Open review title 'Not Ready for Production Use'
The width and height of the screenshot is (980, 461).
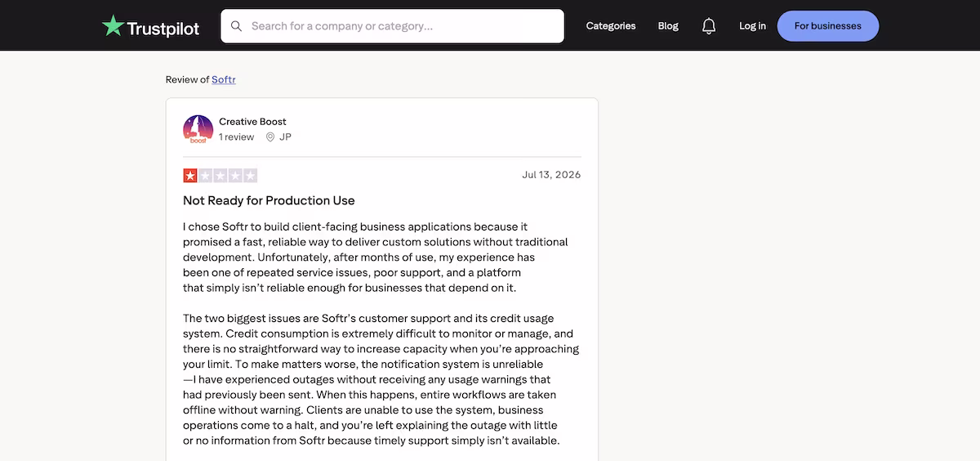269,200
